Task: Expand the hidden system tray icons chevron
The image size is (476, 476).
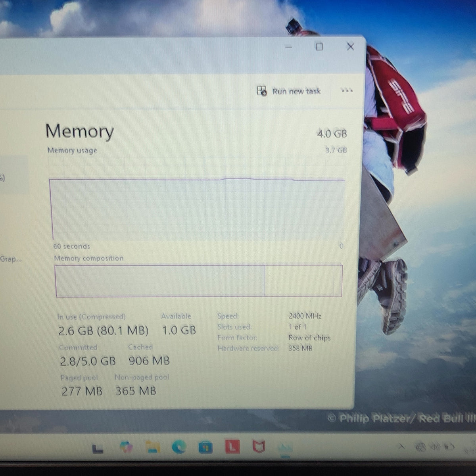Action: pyautogui.click(x=401, y=447)
